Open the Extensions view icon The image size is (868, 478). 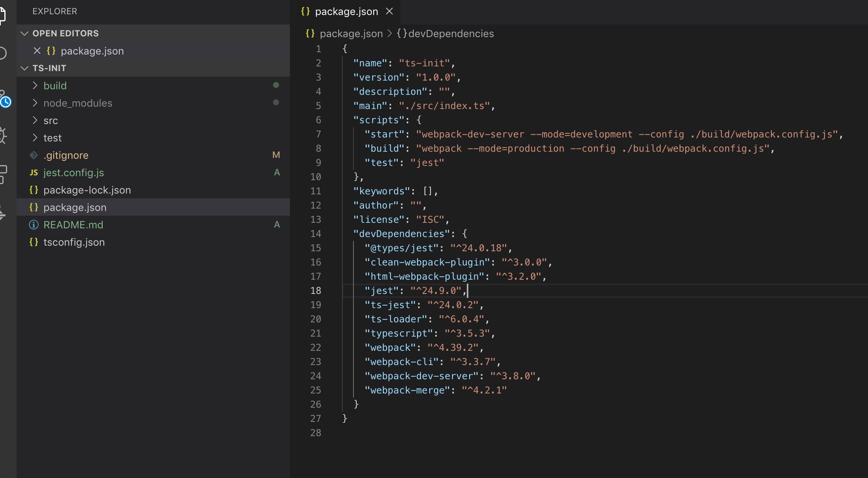click(2, 174)
